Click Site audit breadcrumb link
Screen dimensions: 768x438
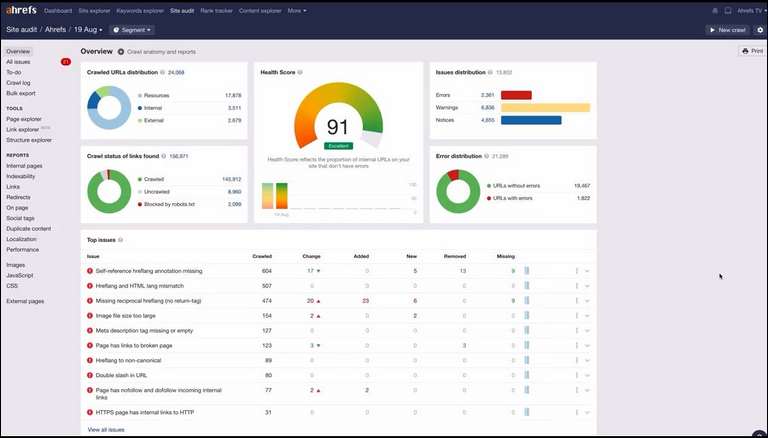tap(22, 29)
